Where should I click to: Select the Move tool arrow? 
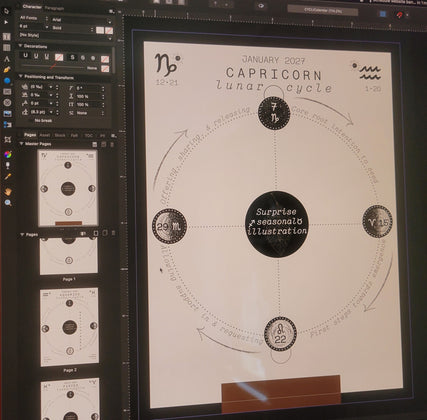(x=6, y=11)
